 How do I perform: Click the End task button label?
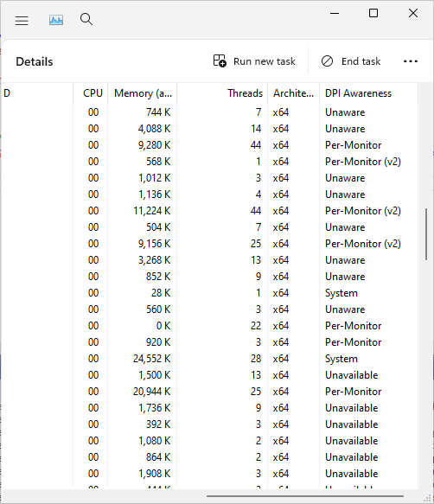[x=361, y=61]
